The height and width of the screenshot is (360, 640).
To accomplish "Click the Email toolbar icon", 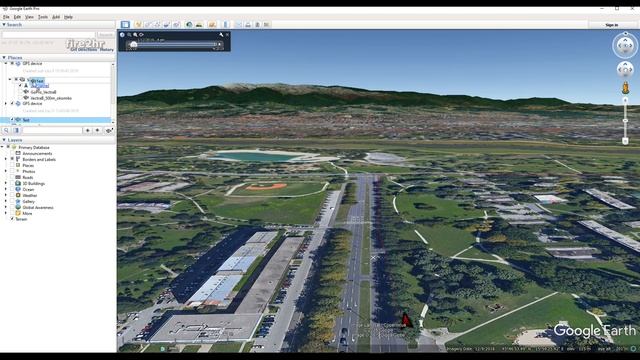I will click(x=239, y=24).
